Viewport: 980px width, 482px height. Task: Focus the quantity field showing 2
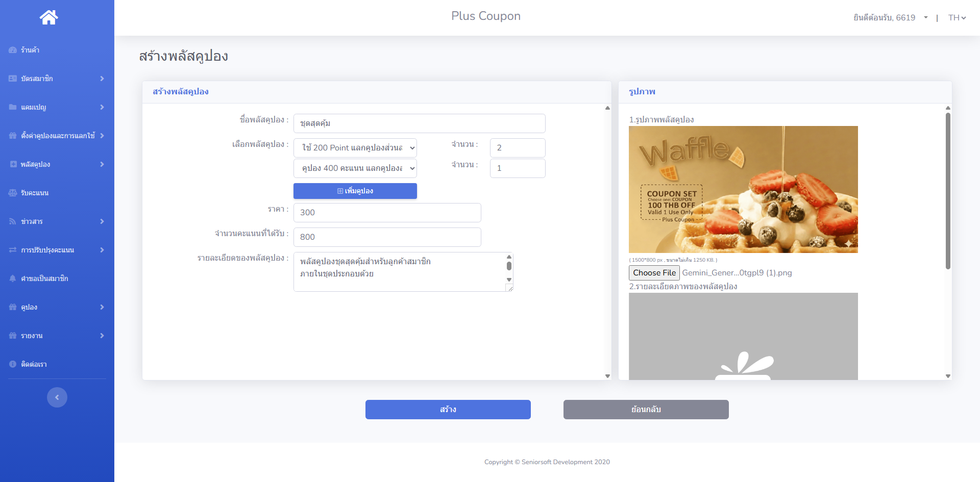click(518, 148)
